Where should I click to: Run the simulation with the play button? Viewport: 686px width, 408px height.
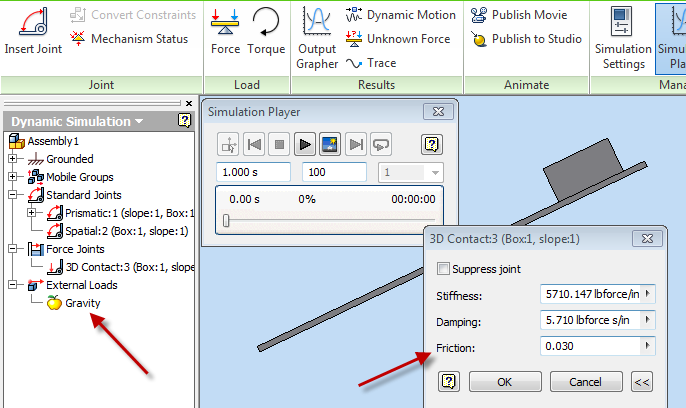coord(305,144)
